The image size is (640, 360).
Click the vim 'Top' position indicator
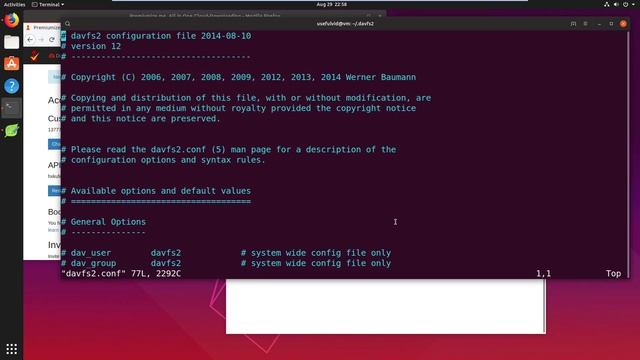(x=613, y=273)
